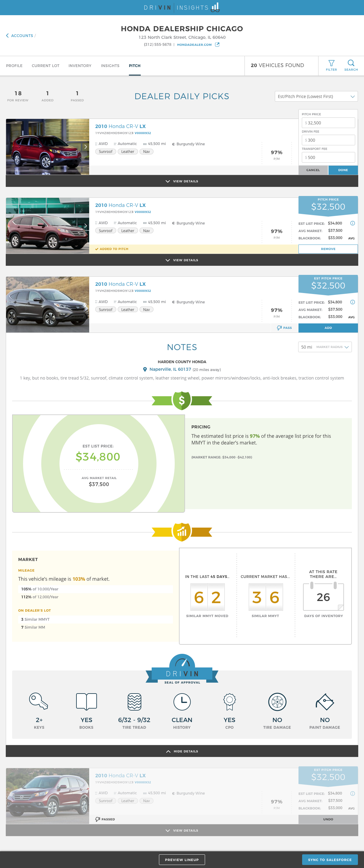Click the Add button on third vehicle

click(328, 328)
